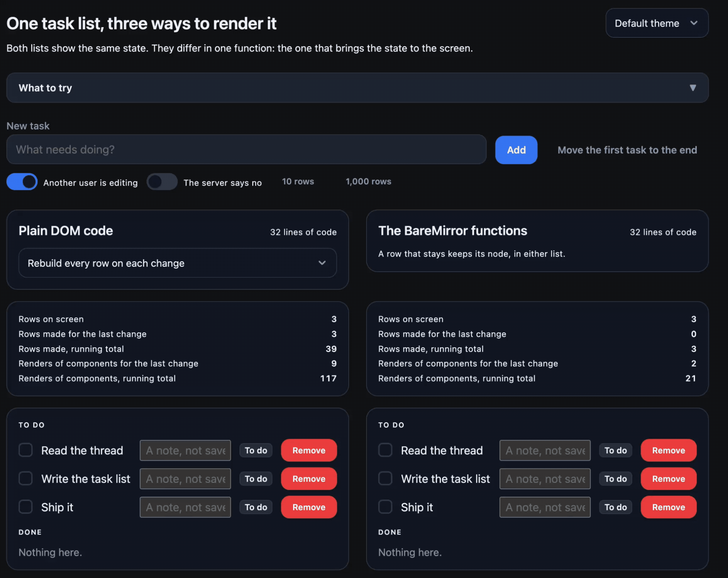Open the Default theme dropdown

[657, 23]
